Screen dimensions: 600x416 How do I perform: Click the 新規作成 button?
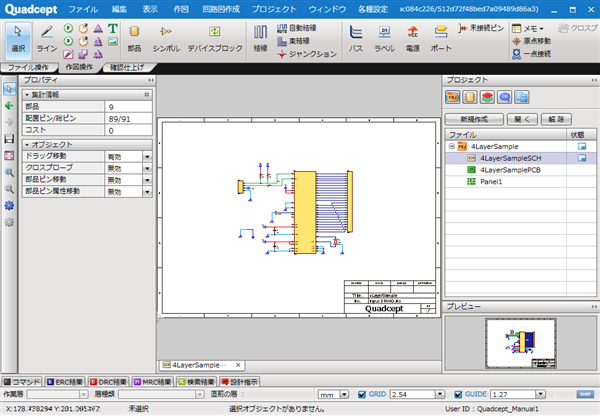(x=474, y=119)
